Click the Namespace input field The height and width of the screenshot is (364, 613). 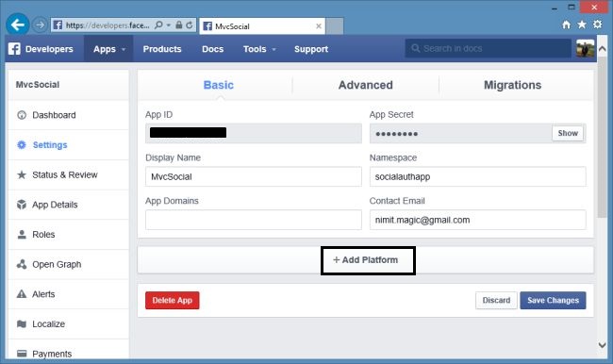(478, 176)
